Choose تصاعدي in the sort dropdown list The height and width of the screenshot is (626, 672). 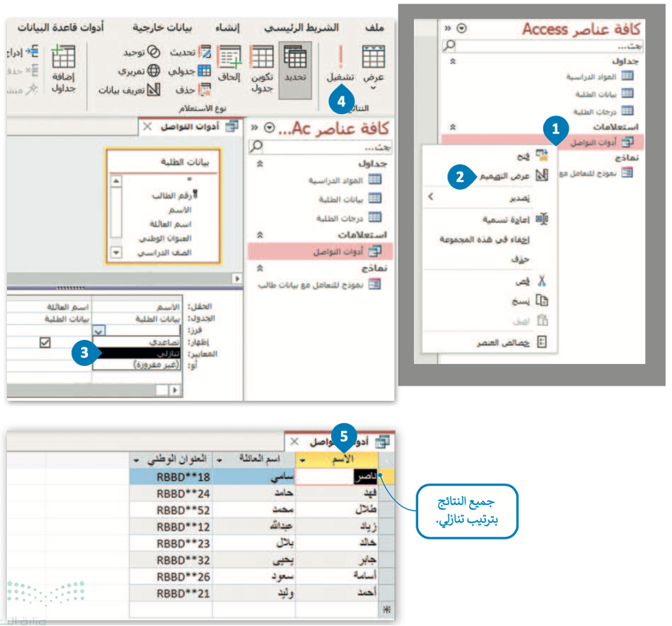coord(137,342)
